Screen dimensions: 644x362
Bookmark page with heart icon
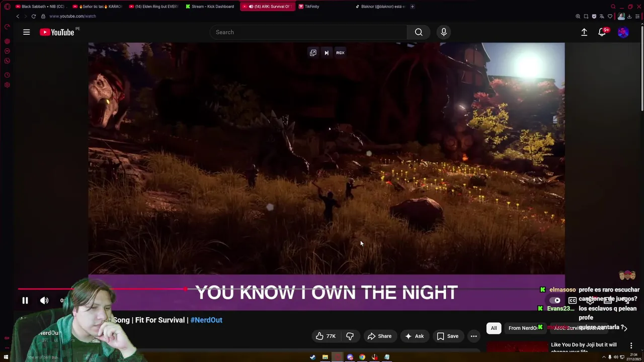tap(610, 16)
